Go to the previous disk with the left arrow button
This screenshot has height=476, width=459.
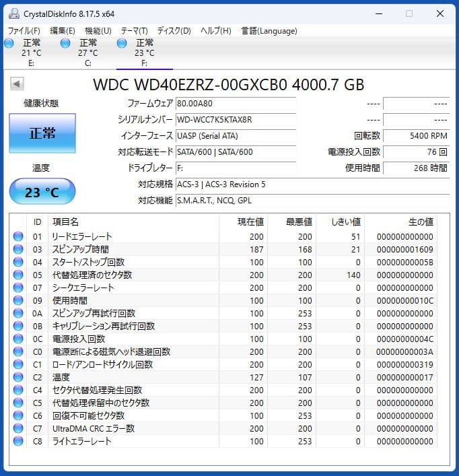(x=17, y=83)
